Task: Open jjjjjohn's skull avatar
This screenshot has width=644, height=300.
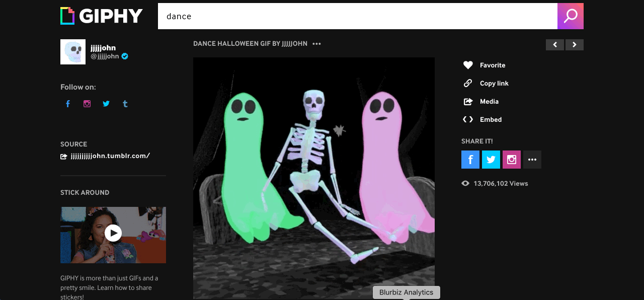Action: (73, 52)
